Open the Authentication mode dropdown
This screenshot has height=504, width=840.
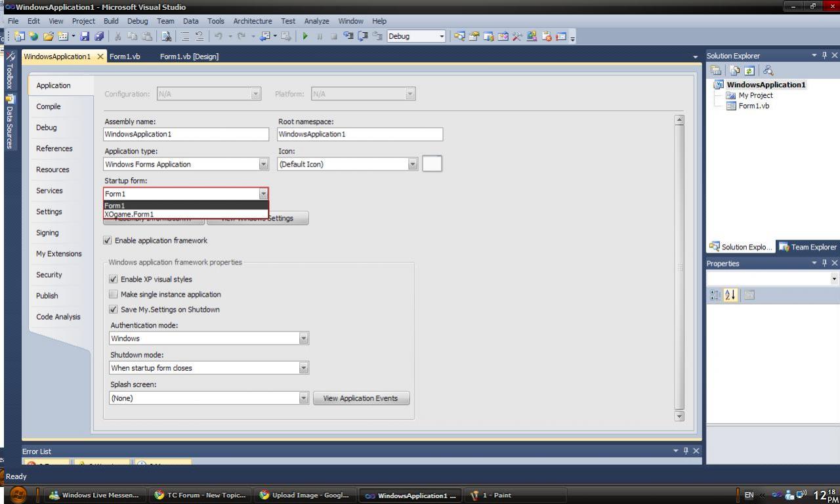303,339
